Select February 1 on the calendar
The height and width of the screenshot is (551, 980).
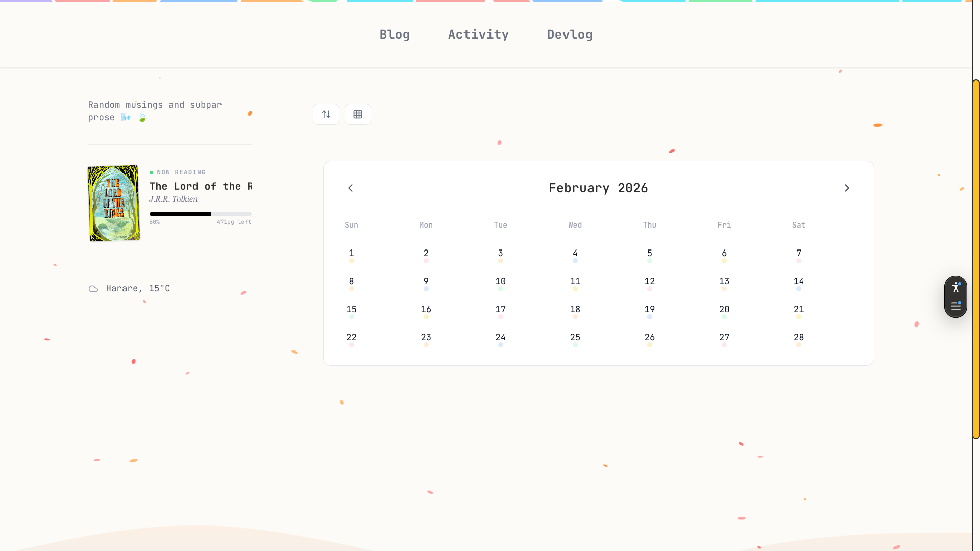click(351, 254)
